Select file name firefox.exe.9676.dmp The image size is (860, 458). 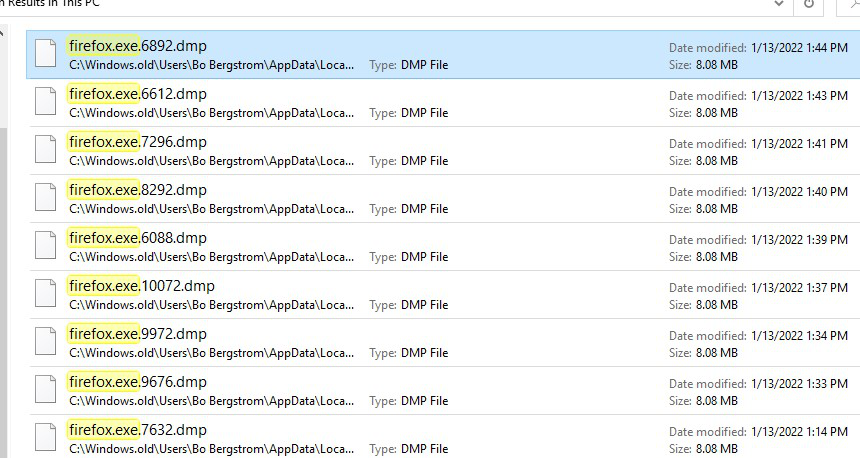click(138, 382)
